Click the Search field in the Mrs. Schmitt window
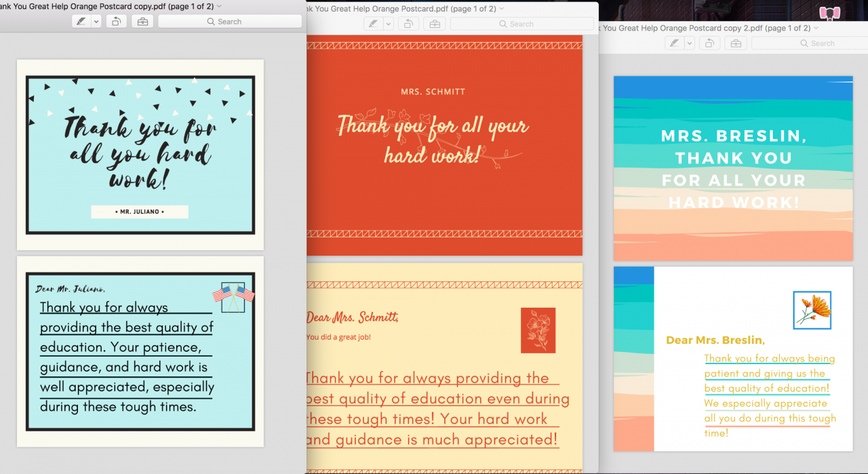This screenshot has height=474, width=868. [x=521, y=24]
